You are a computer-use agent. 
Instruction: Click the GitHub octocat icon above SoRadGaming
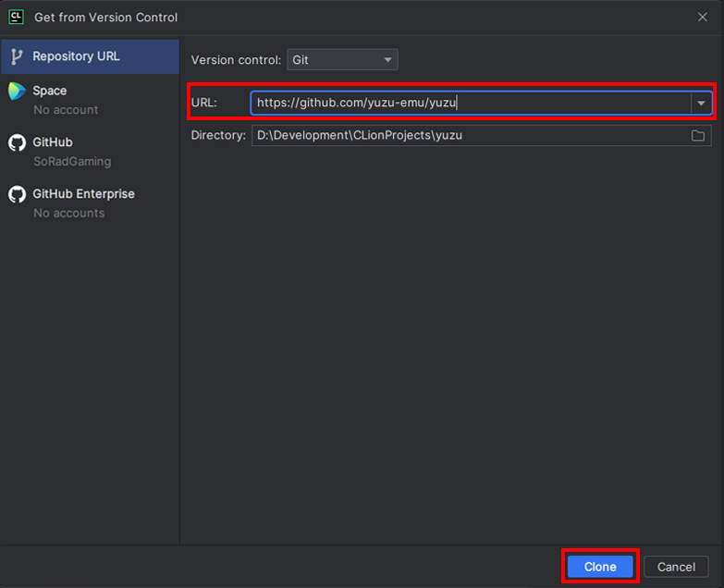17,142
